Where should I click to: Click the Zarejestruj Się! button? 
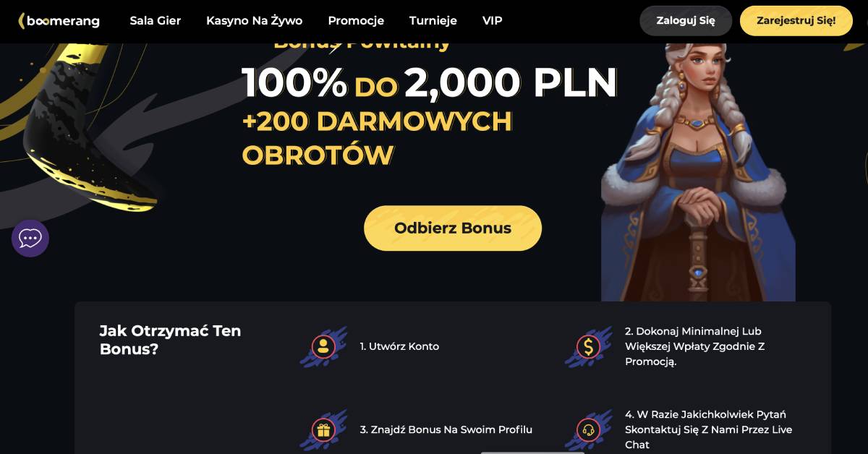(x=796, y=21)
